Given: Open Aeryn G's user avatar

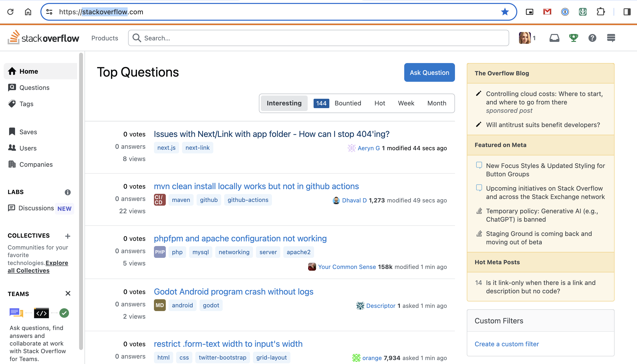Looking at the screenshot, I should coord(352,148).
